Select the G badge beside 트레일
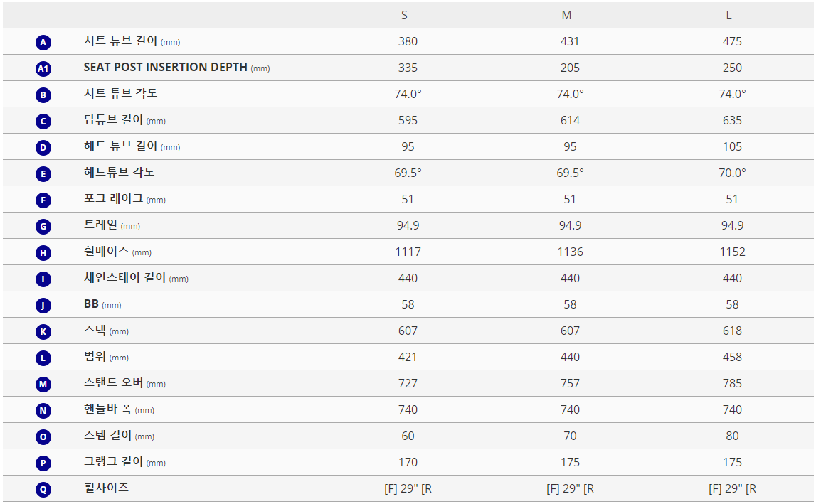This screenshot has height=504, width=816. [x=43, y=227]
